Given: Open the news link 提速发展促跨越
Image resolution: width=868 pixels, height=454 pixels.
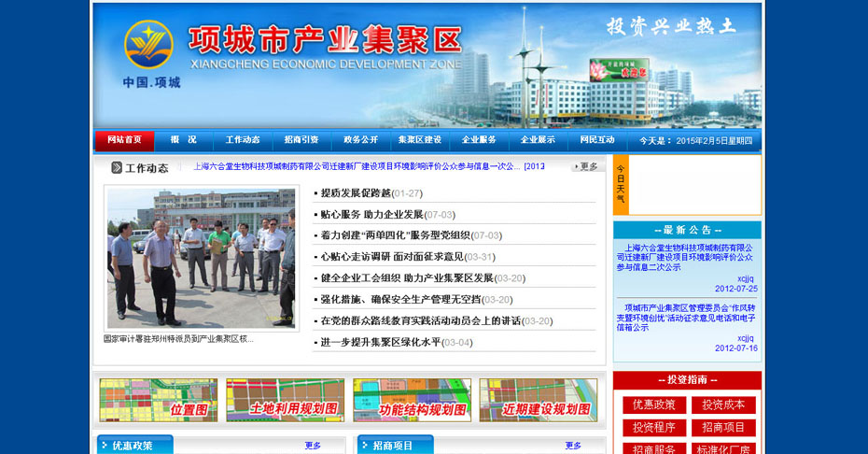Looking at the screenshot, I should 356,193.
